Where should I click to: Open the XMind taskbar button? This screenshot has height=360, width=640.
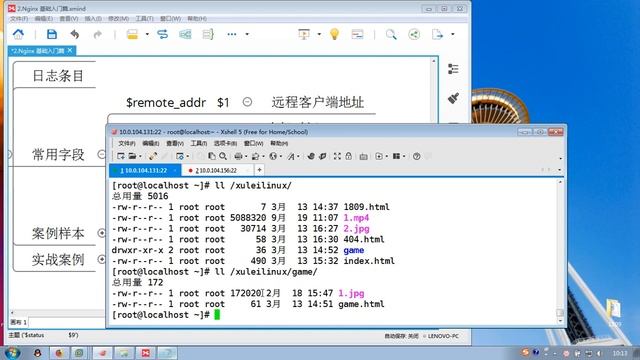coord(145,353)
